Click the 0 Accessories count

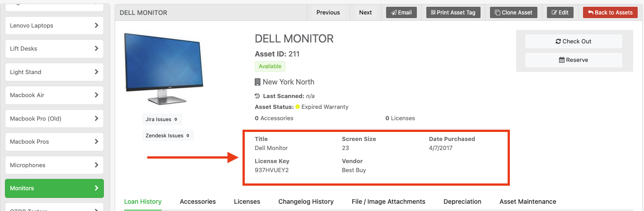(x=274, y=118)
